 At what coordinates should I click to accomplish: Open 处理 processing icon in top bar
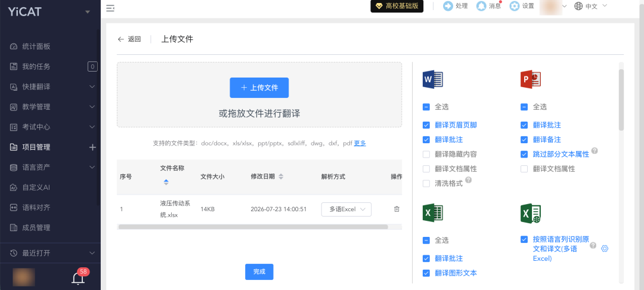coord(448,6)
